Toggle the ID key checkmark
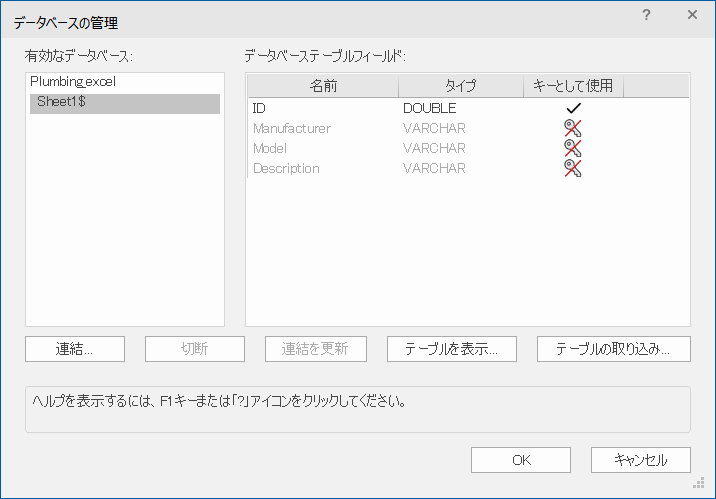Image resolution: width=716 pixels, height=499 pixels. pyautogui.click(x=573, y=108)
